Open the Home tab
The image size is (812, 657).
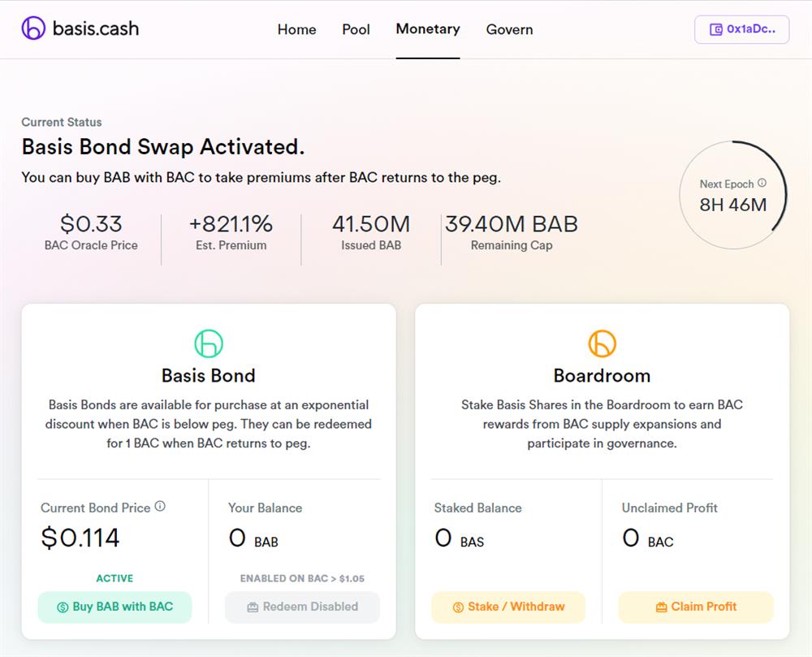coord(296,29)
